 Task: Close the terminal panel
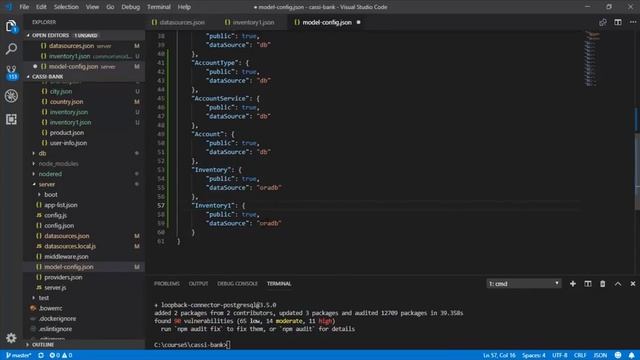[x=633, y=284]
